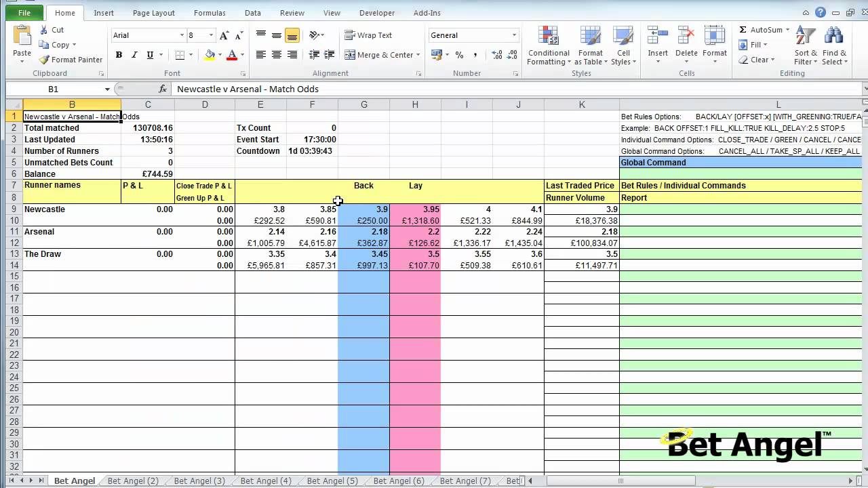Image resolution: width=868 pixels, height=488 pixels.
Task: Select Newcastle back price 3.9 cell
Action: (x=363, y=209)
